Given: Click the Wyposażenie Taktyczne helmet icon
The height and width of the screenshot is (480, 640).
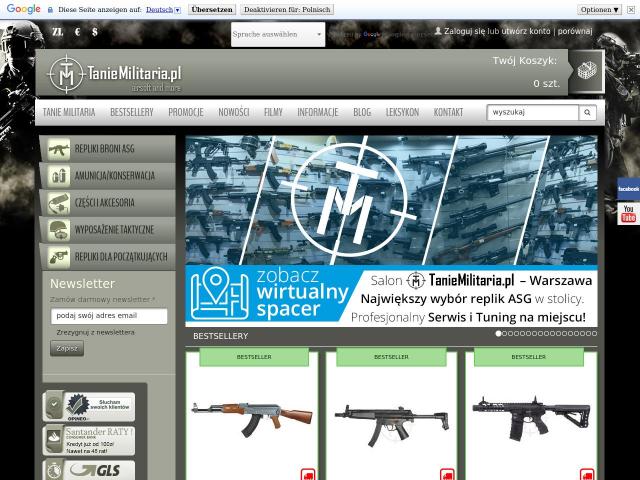Looking at the screenshot, I should click(x=59, y=230).
